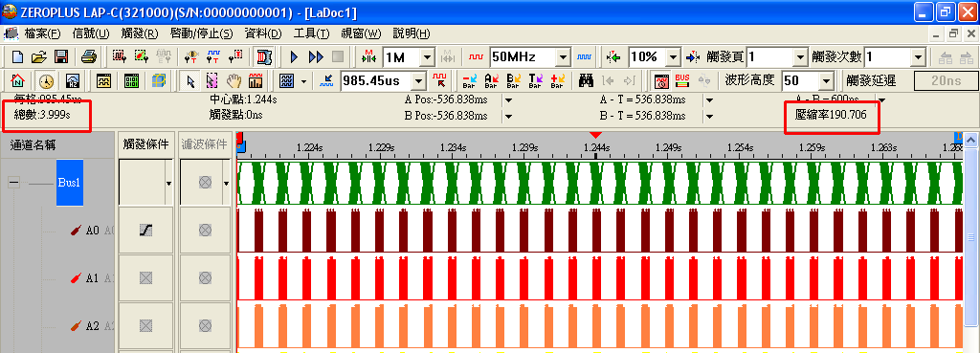
Task: Toggle the A2 filter condition circle
Action: coord(205,325)
